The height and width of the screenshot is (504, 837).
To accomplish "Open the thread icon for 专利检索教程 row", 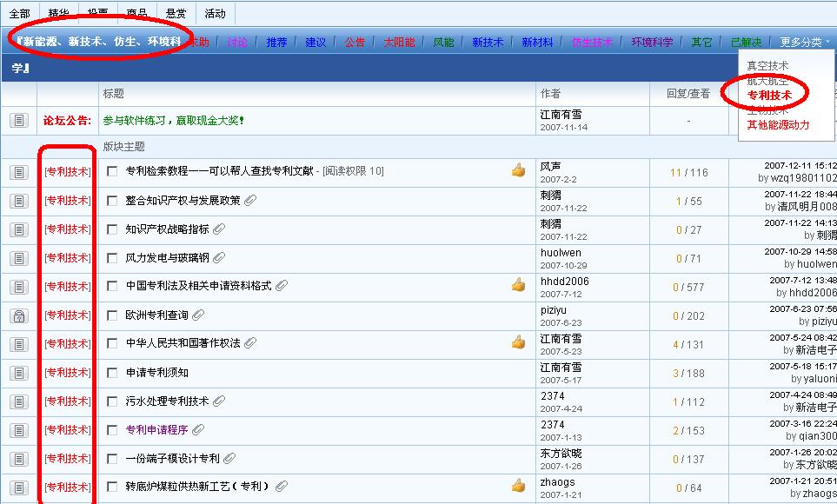I will click(18, 172).
